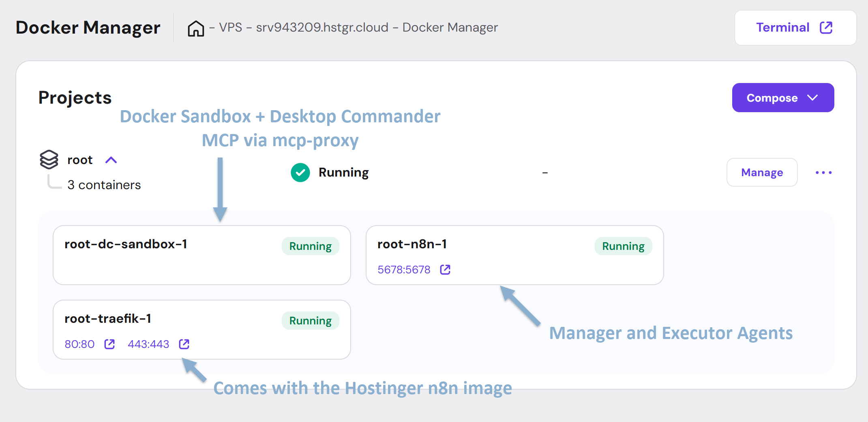Click Running badge on root-traefik-1
Viewport: 868px width, 422px height.
pos(311,321)
